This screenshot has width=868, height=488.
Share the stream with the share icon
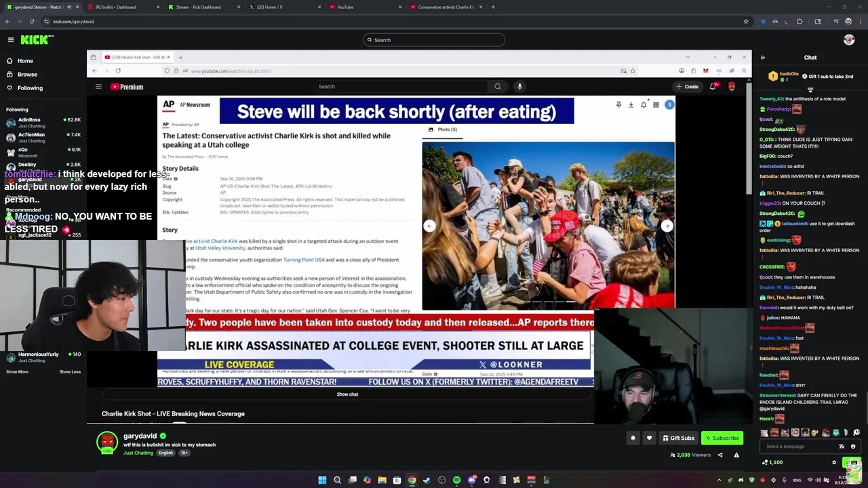[720, 455]
